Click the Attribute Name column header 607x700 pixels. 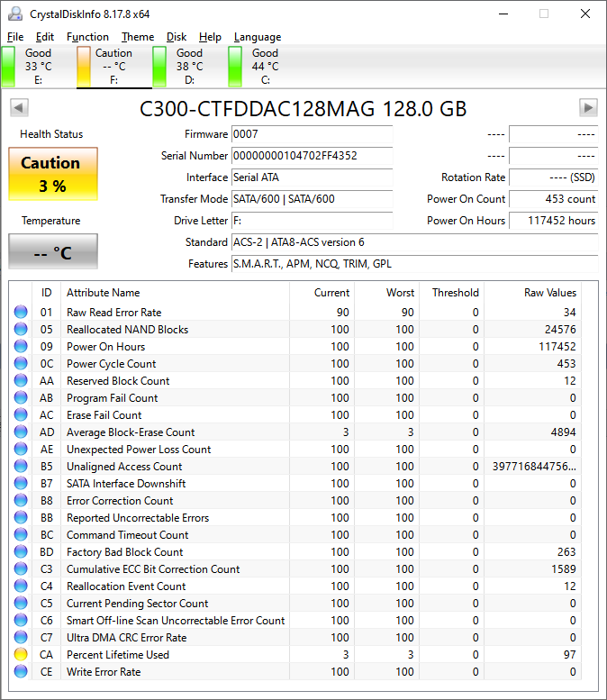pyautogui.click(x=175, y=293)
